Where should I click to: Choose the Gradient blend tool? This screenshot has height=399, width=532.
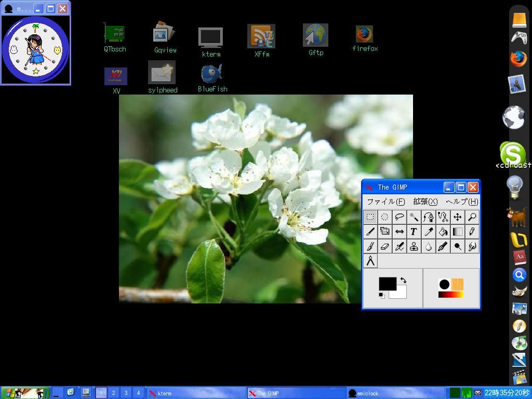click(458, 232)
